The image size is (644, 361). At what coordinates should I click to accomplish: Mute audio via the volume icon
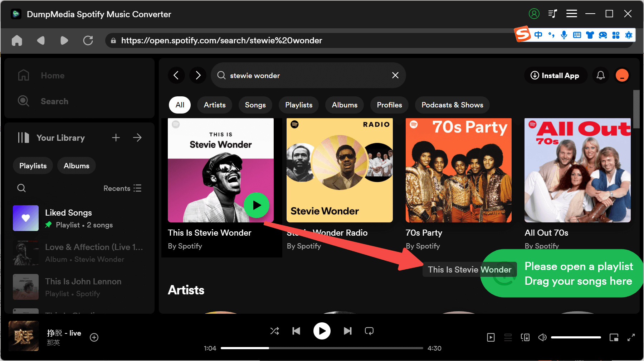pos(542,337)
